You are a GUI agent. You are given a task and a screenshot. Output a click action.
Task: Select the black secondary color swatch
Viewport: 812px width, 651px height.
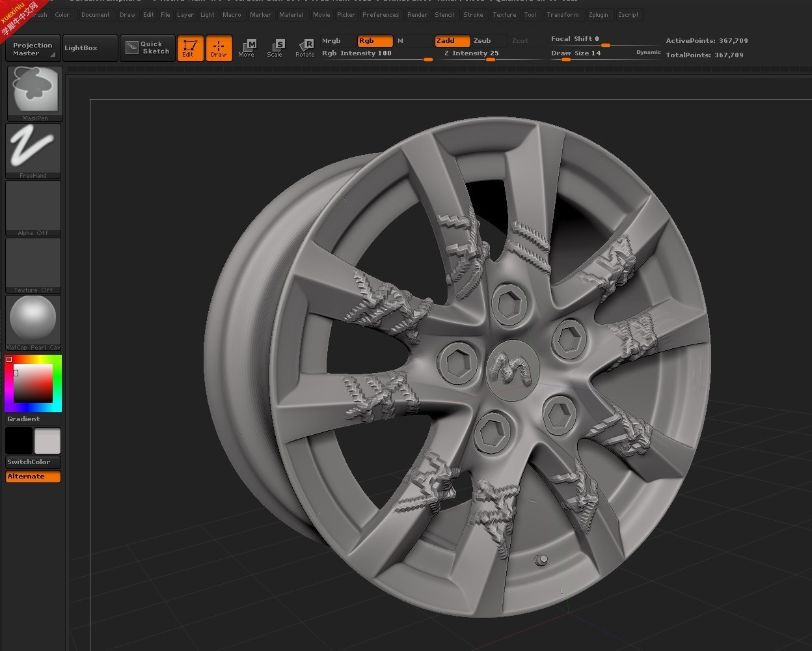tap(19, 441)
